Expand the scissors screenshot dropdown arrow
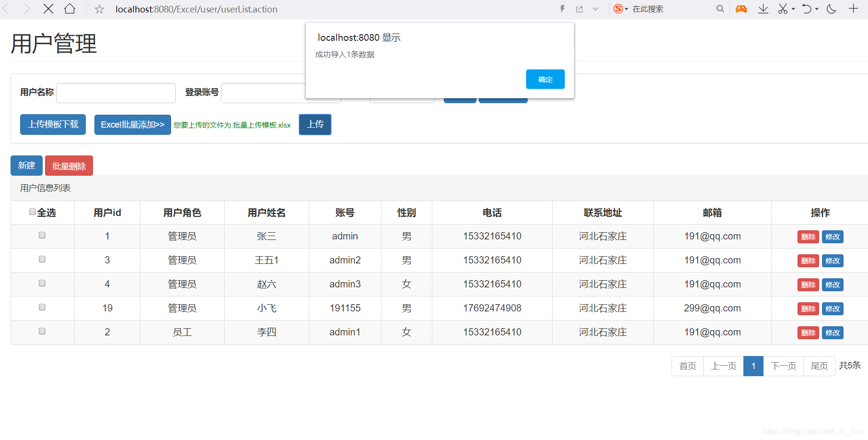Viewport: 868px width, 440px height. point(793,9)
